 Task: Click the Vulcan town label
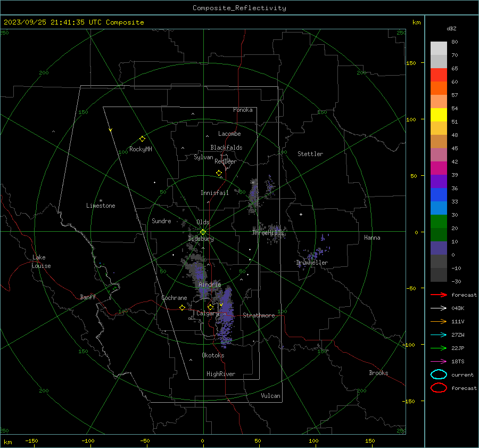tap(270, 396)
